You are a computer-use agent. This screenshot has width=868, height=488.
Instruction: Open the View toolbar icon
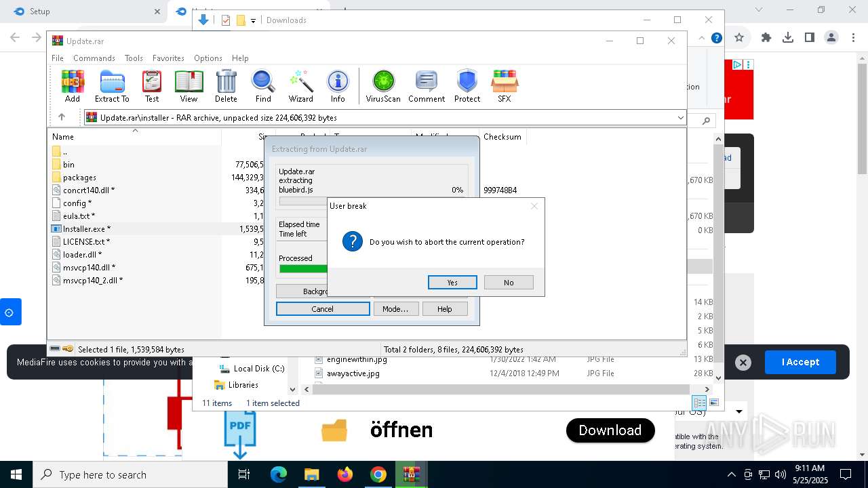tap(189, 86)
